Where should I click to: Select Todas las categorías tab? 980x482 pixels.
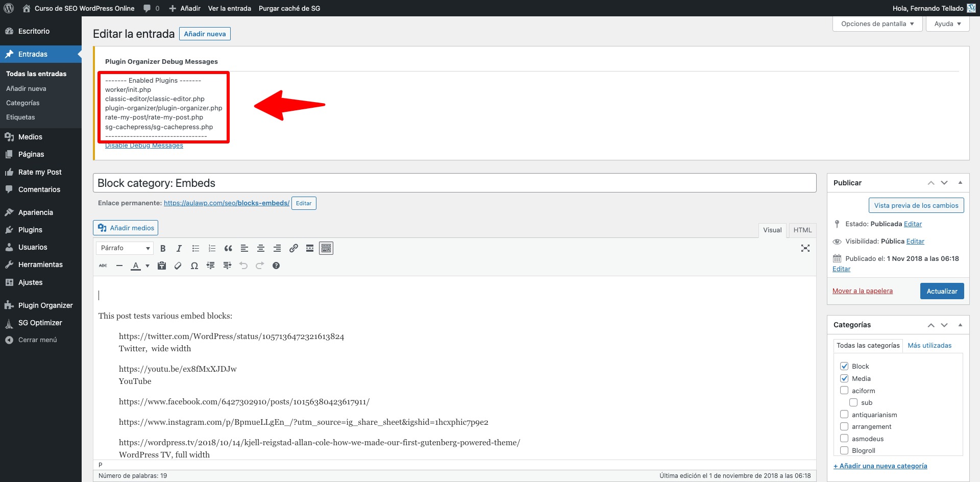click(868, 346)
